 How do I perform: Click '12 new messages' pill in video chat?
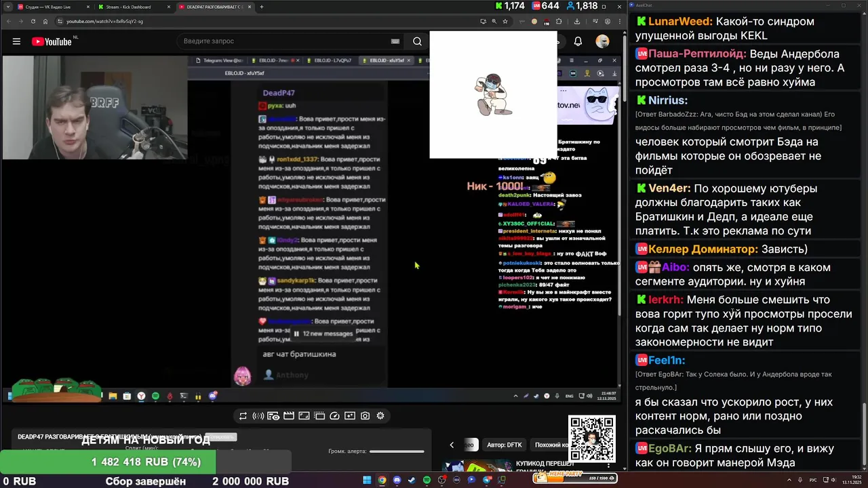(x=323, y=333)
